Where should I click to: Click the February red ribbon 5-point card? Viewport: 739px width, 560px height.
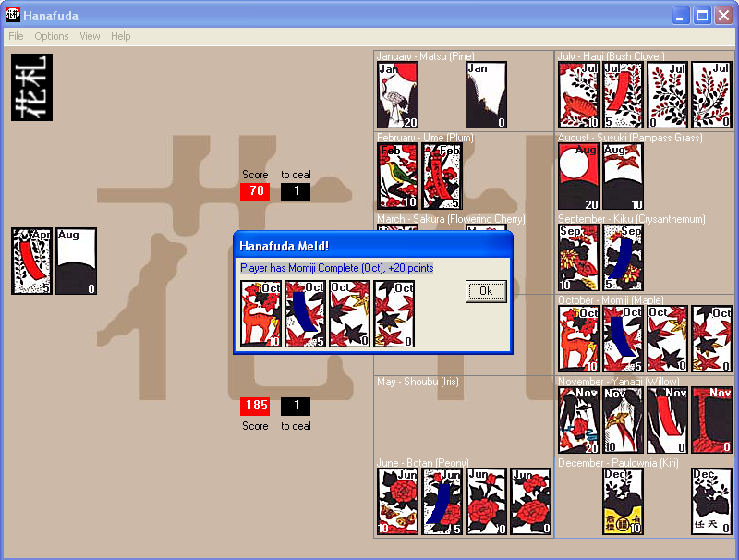(442, 177)
